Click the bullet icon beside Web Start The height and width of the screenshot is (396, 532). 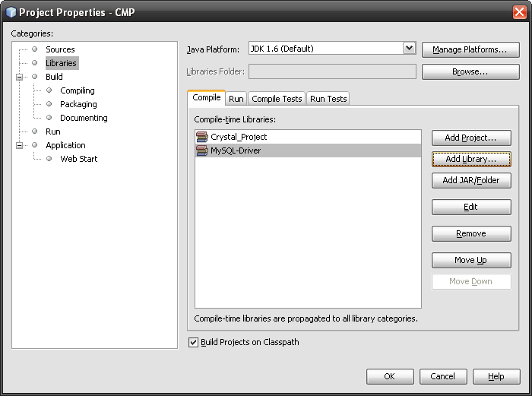point(49,159)
